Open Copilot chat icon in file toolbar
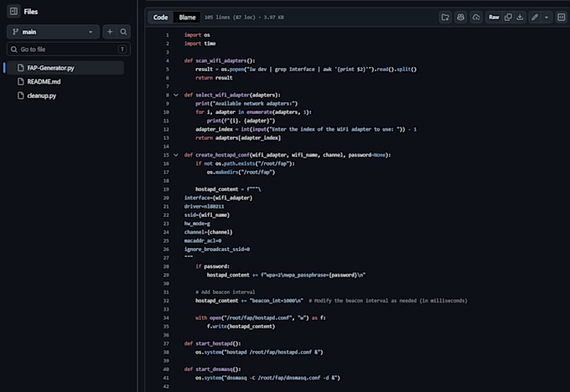 (460, 17)
